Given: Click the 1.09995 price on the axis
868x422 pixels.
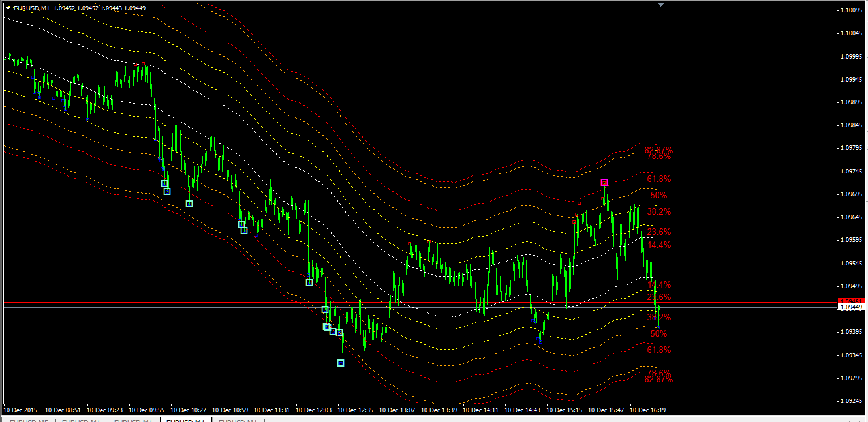Looking at the screenshot, I should 852,56.
